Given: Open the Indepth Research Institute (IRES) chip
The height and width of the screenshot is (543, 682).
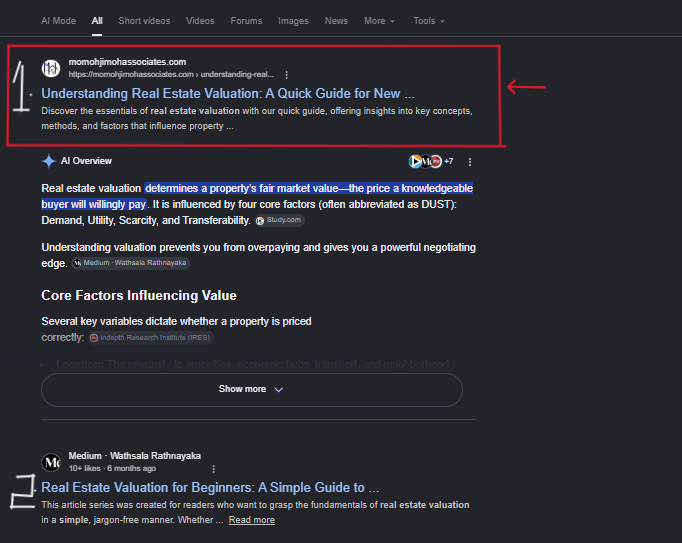Looking at the screenshot, I should pos(150,338).
